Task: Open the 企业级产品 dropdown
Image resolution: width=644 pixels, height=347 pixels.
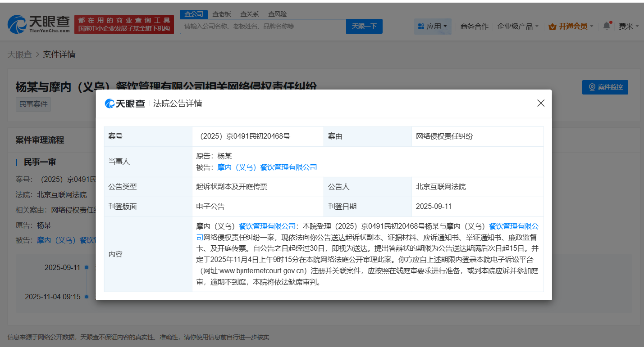Action: 518,27
